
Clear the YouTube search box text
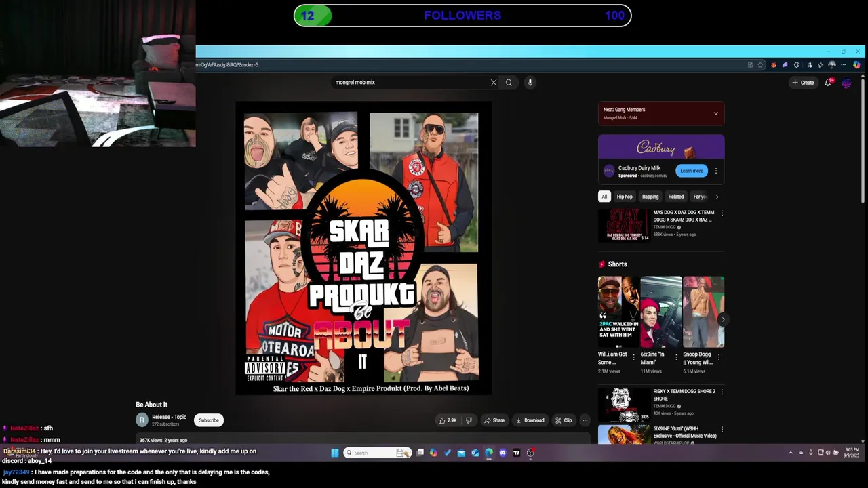[494, 82]
